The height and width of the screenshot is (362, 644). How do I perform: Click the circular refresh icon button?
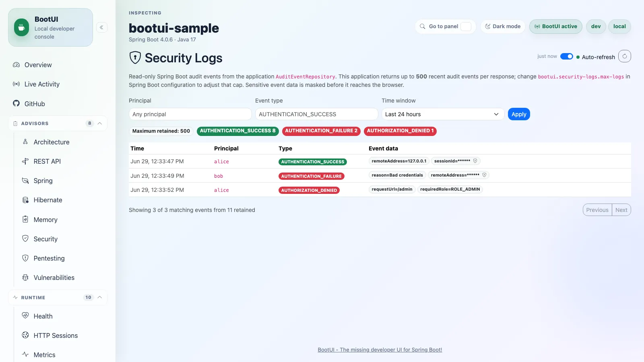pos(625,56)
